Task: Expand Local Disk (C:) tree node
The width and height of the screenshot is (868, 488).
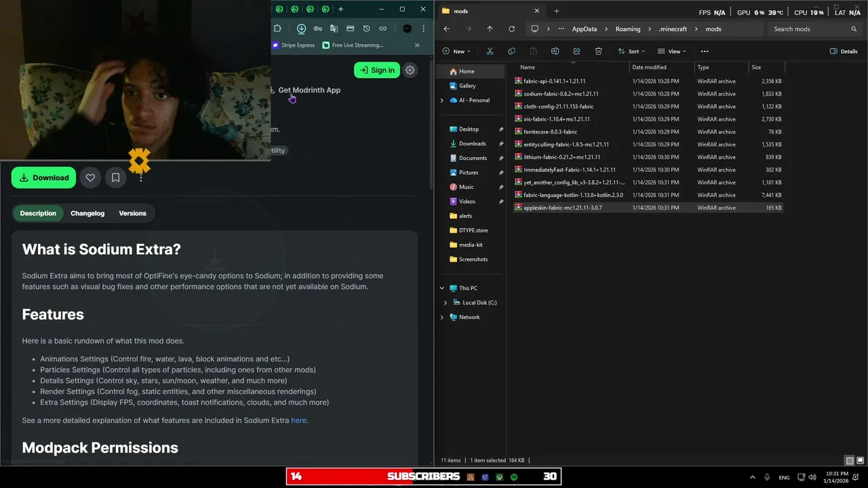Action: [446, 302]
